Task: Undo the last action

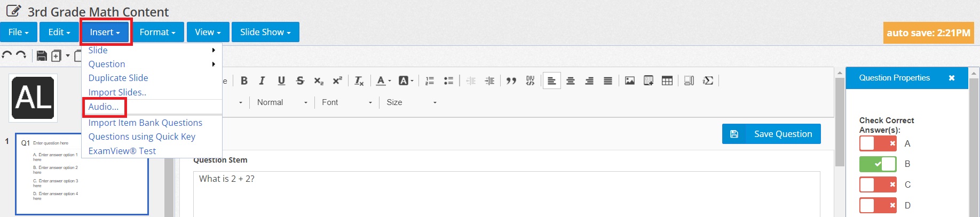Action: coord(7,55)
